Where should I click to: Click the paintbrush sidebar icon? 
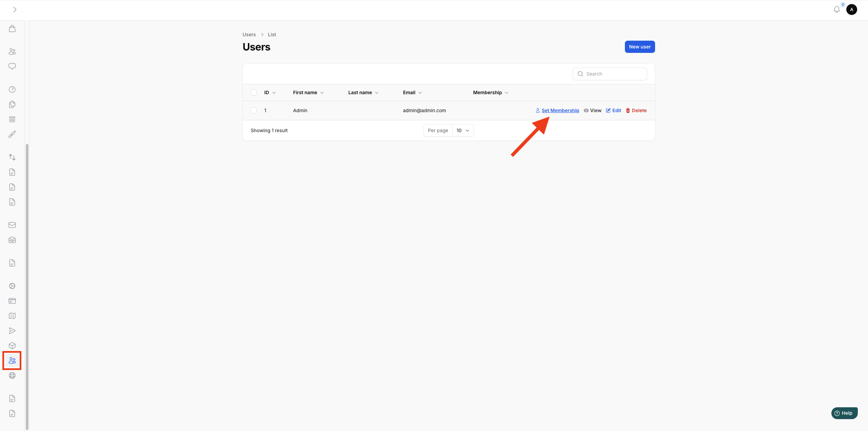[12, 134]
